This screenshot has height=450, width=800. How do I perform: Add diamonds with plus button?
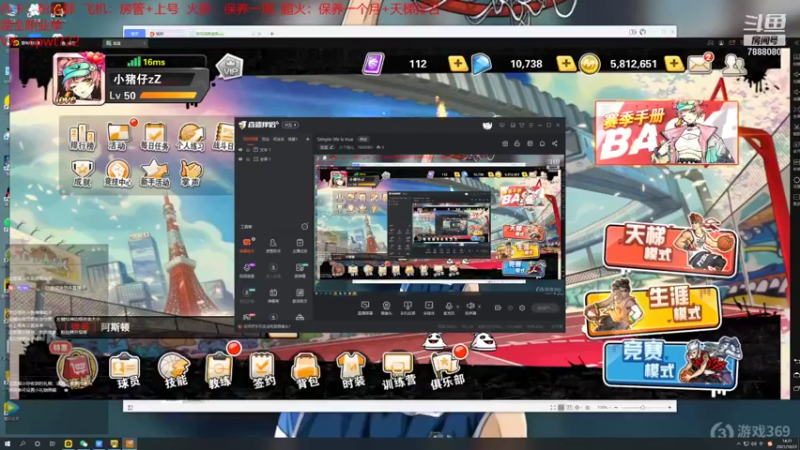[x=565, y=64]
